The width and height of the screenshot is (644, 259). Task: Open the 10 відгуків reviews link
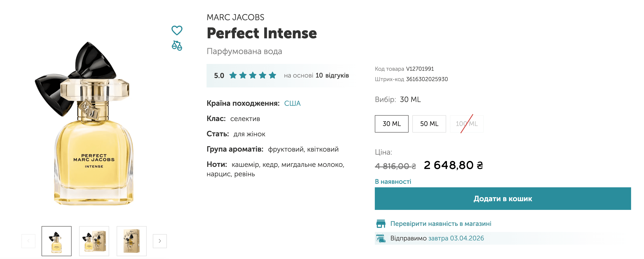click(332, 75)
